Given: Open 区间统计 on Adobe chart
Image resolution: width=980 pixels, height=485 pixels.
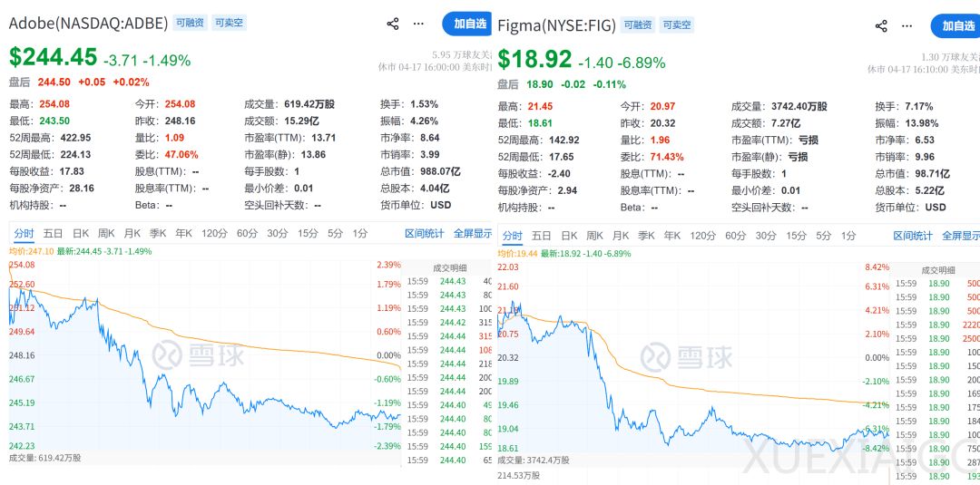Looking at the screenshot, I should coord(425,234).
